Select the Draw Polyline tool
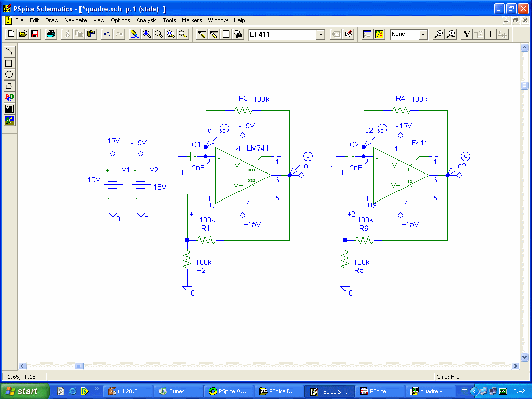532x399 pixels. point(9,86)
